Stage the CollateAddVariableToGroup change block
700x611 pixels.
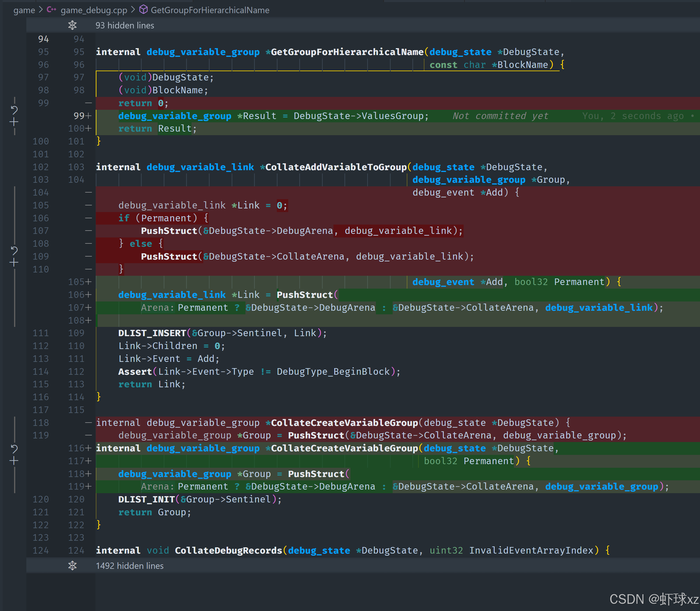14,263
